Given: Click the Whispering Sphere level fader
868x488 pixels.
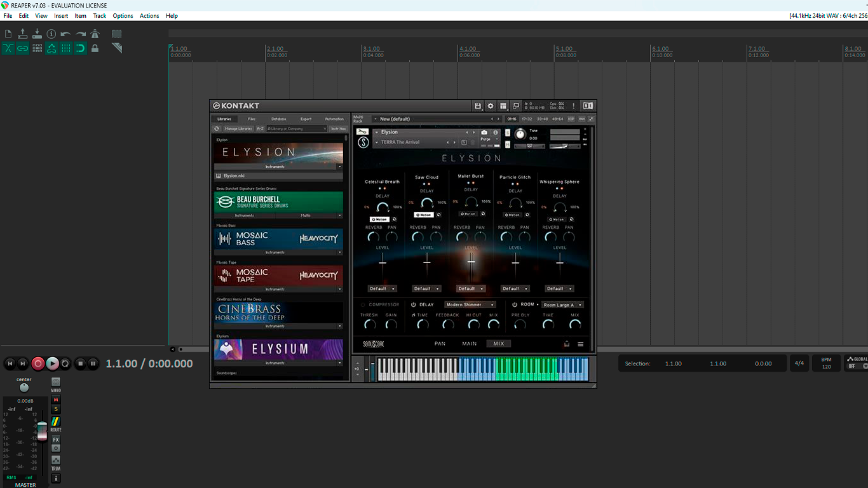Looking at the screenshot, I should click(x=560, y=262).
